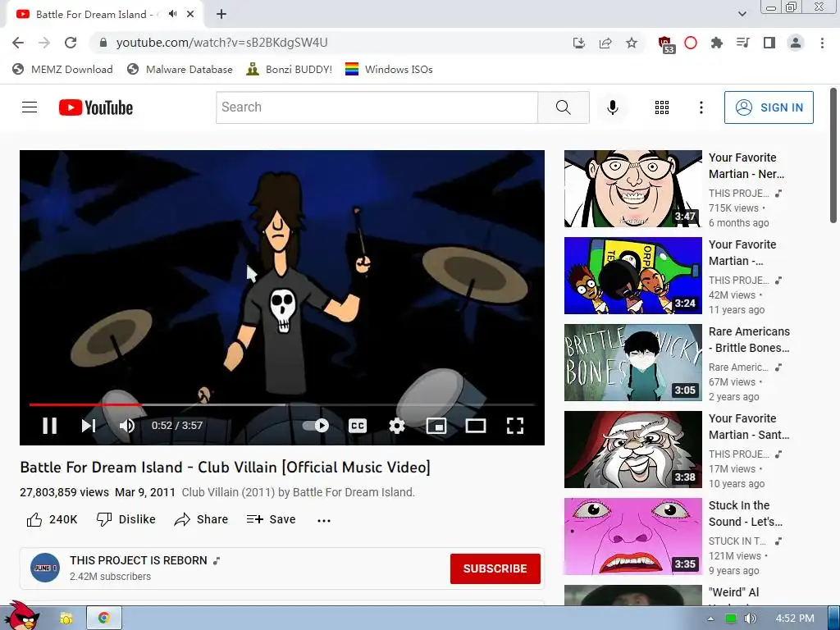Open the media controls icon in toolbar
Image resolution: width=840 pixels, height=630 pixels.
point(742,43)
